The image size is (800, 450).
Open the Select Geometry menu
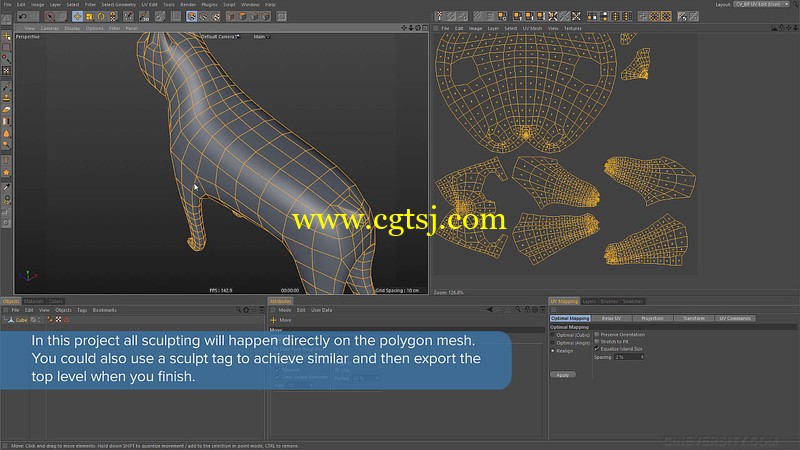118,4
